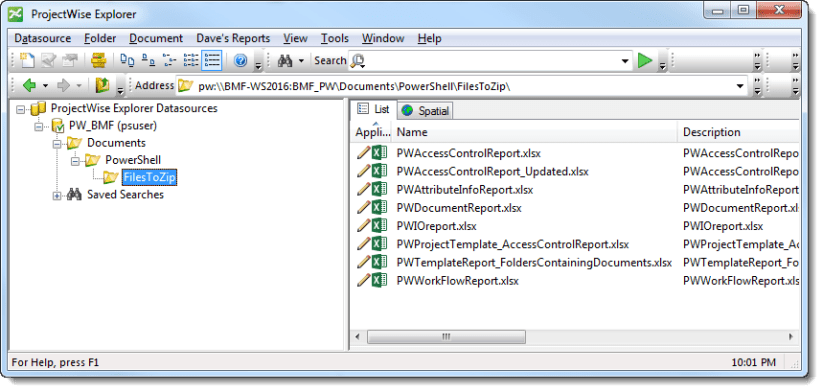Collapse ProjectWise Explorer Datasources node
The image size is (823, 392).
[x=20, y=109]
